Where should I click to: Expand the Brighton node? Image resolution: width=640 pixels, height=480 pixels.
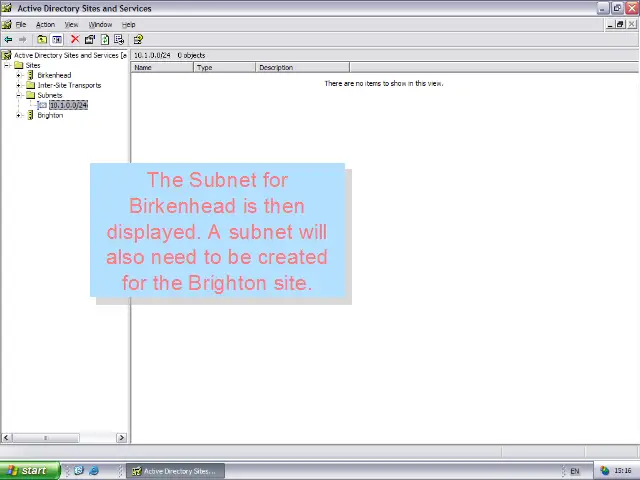(x=18, y=115)
